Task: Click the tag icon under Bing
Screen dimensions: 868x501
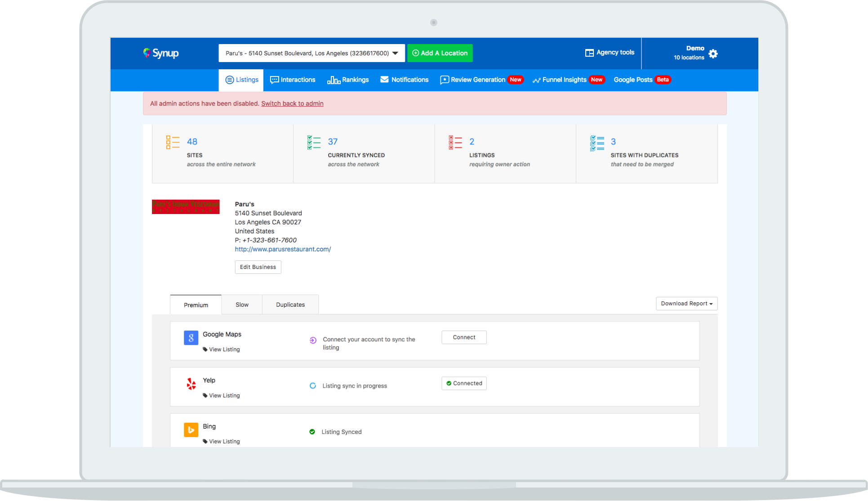Action: [205, 442]
